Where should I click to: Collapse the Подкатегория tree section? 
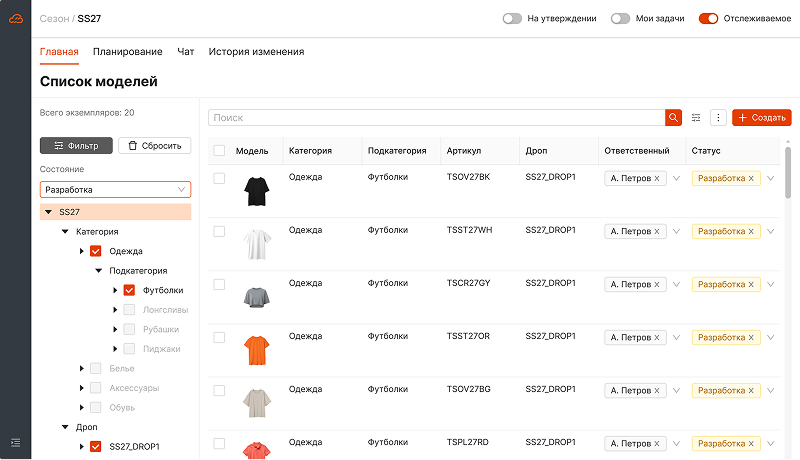98,271
